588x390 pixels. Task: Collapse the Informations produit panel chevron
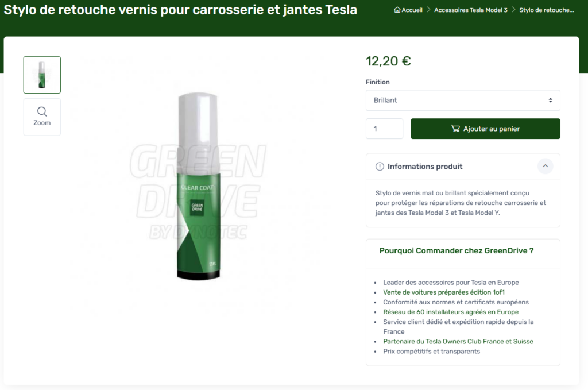point(546,166)
